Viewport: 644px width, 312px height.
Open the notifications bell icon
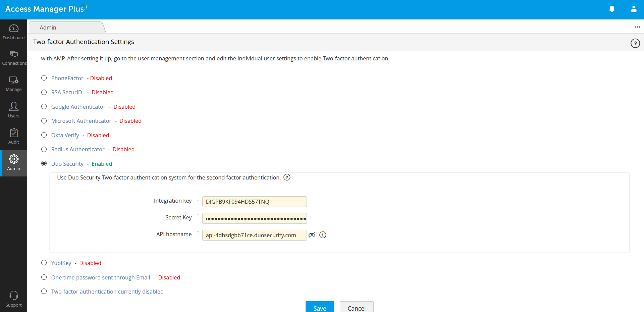click(x=612, y=9)
